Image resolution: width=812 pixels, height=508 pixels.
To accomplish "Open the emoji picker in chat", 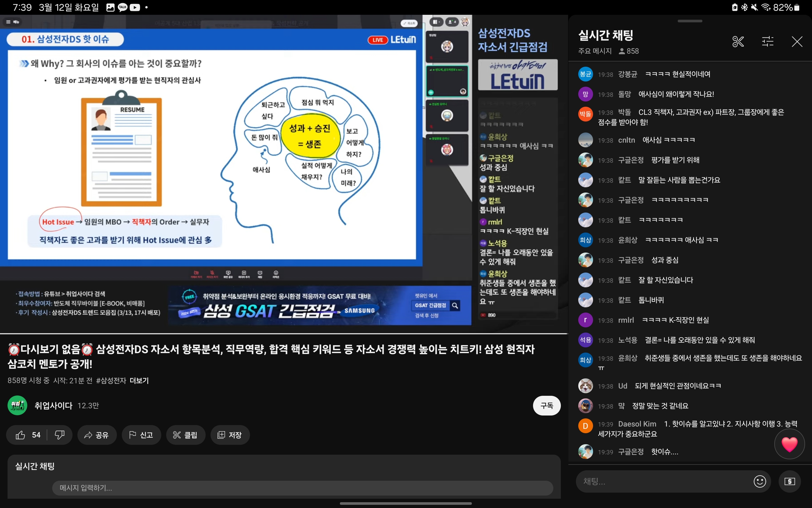I will (760, 481).
